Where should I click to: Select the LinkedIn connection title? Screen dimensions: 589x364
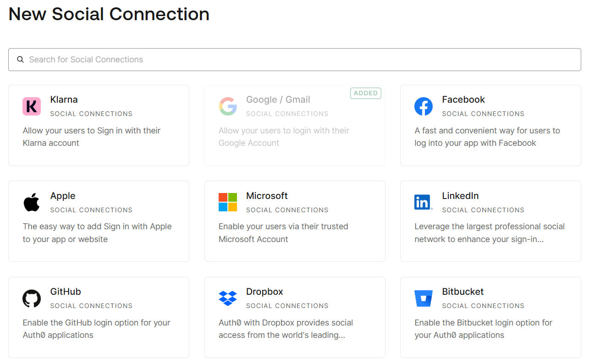tap(460, 196)
